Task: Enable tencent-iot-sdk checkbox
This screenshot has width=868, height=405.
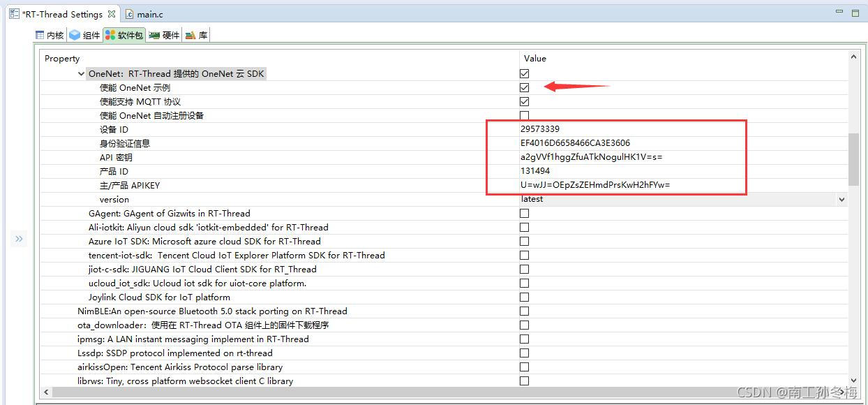Action: coord(524,255)
